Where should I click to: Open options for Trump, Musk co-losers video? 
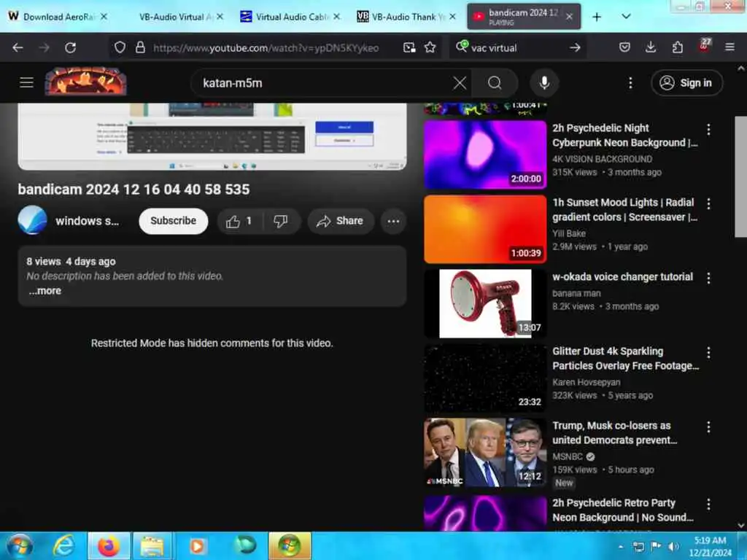pyautogui.click(x=709, y=427)
